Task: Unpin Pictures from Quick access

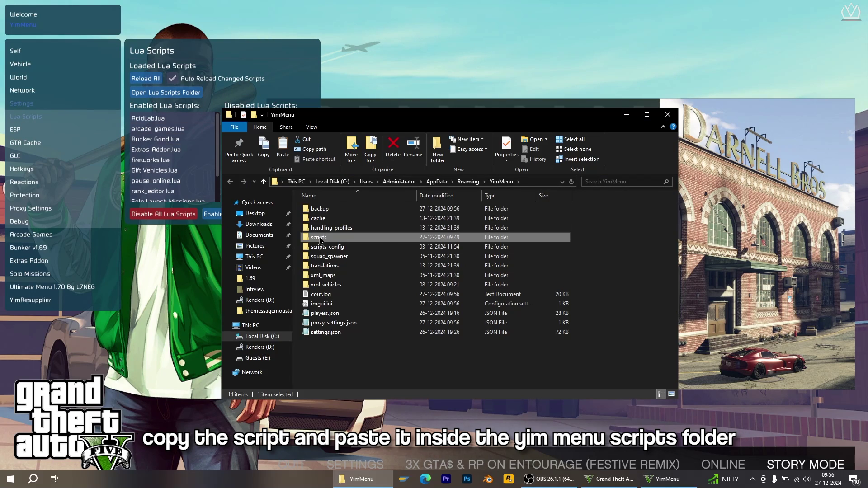Action: 288,246
